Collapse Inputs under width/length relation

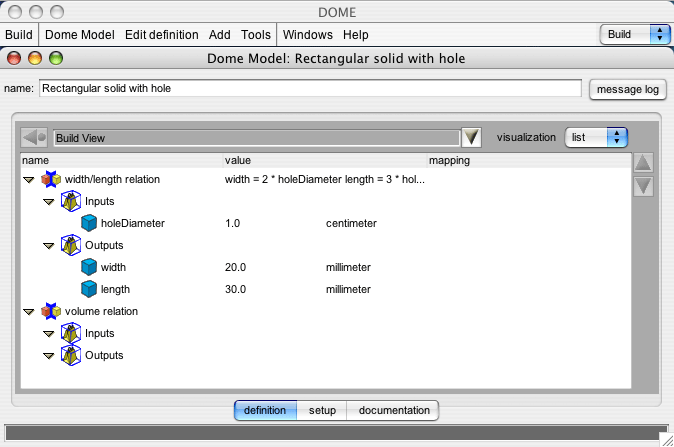49,202
